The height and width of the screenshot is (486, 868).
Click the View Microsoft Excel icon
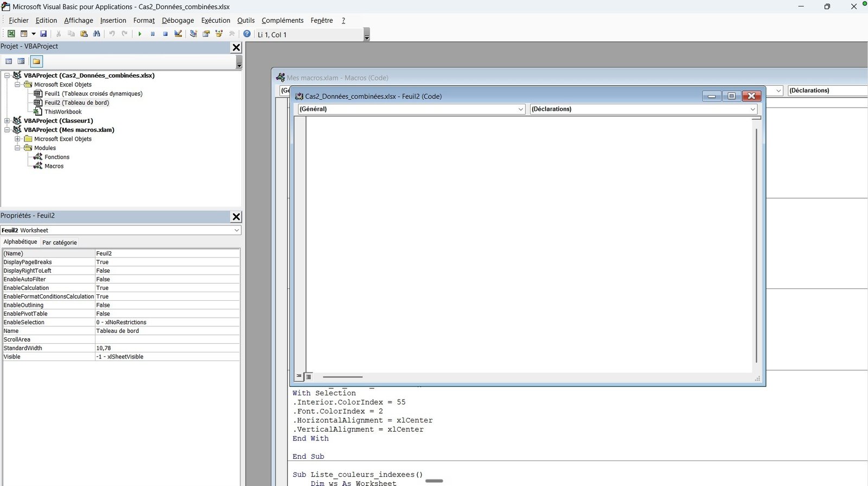11,34
